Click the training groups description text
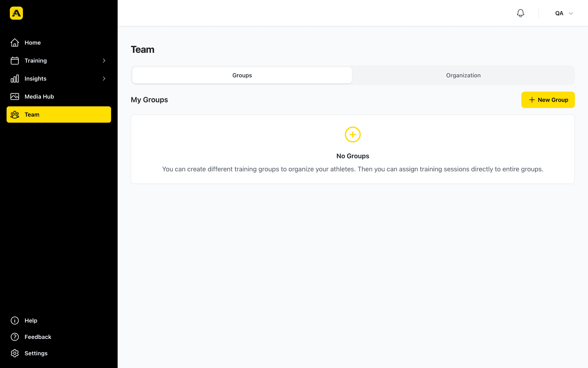Screen dimensions: 588x368 (x=353, y=169)
